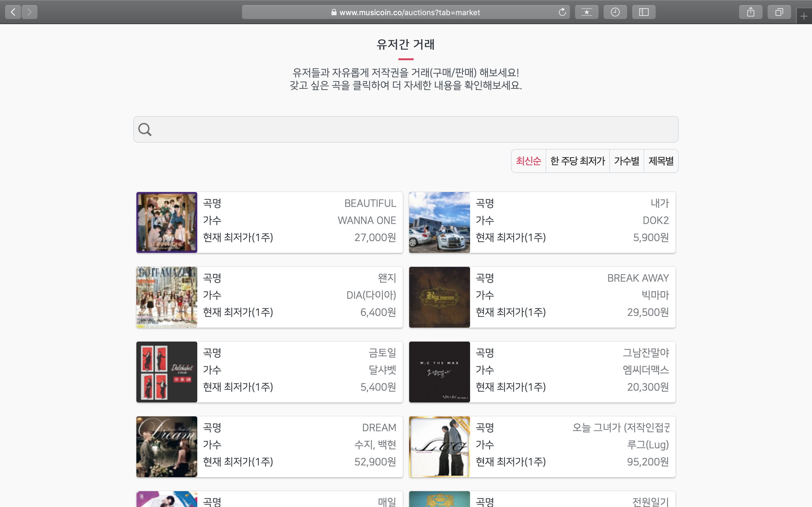The width and height of the screenshot is (812, 507).
Task: Click the address bar URL
Action: click(x=409, y=12)
